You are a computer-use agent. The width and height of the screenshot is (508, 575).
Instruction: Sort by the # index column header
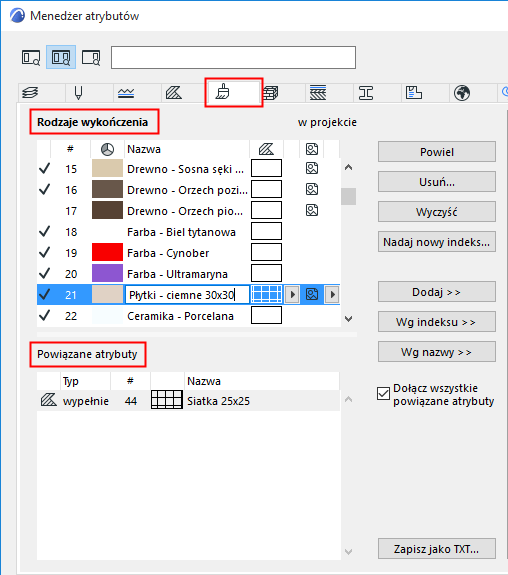(x=70, y=149)
